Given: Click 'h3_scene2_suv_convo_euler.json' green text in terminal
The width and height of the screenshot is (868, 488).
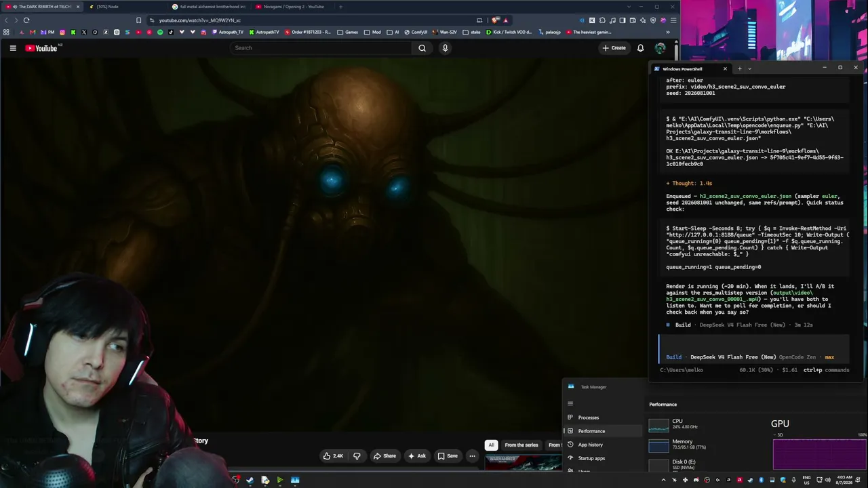Looking at the screenshot, I should [745, 196].
